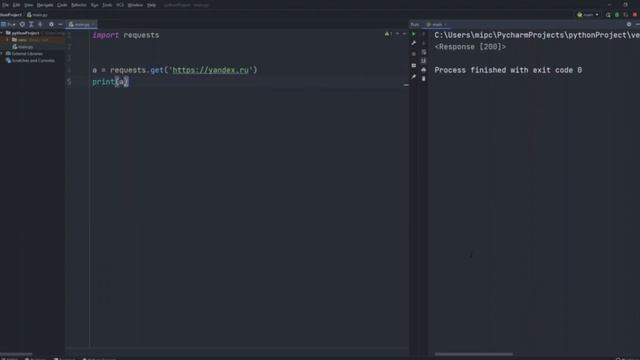Toggle scroll to end in the Run console
The image size is (640, 360).
[x=424, y=61]
